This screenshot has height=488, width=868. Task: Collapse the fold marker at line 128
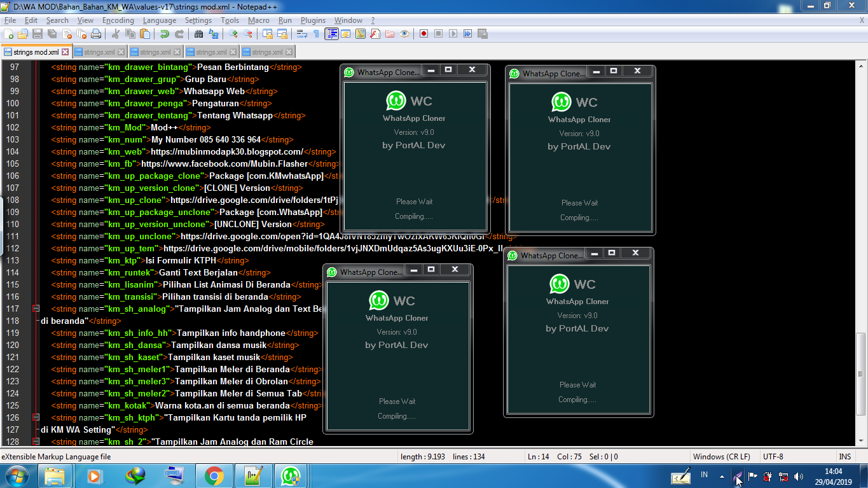[36, 442]
